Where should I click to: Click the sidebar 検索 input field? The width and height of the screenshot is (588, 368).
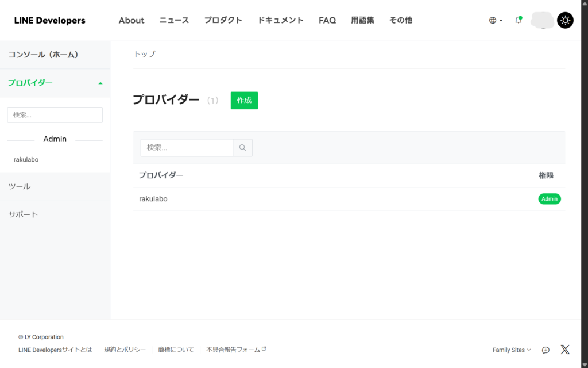coord(55,115)
